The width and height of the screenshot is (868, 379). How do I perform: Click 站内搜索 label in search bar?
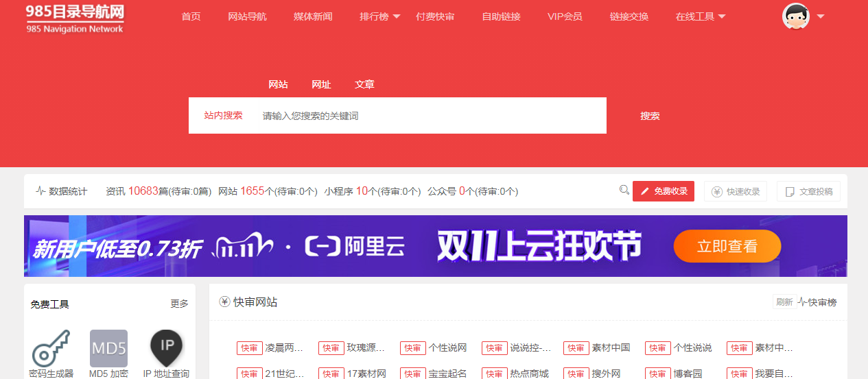(223, 115)
